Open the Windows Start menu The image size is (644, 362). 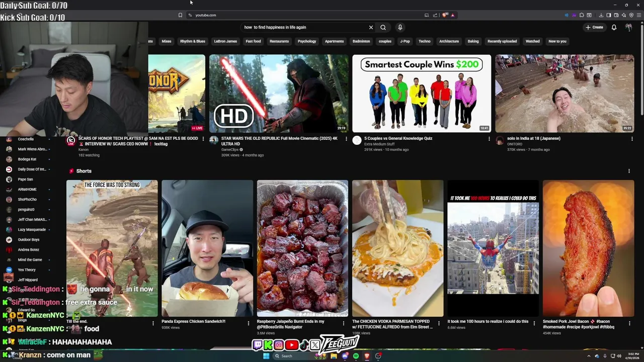pyautogui.click(x=266, y=356)
